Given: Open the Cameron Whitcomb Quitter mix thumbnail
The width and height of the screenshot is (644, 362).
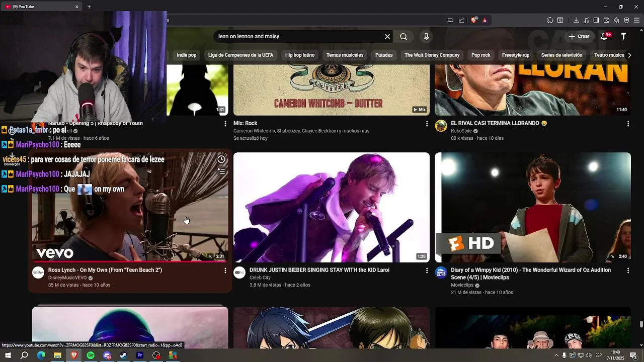Looking at the screenshot, I should click(332, 90).
